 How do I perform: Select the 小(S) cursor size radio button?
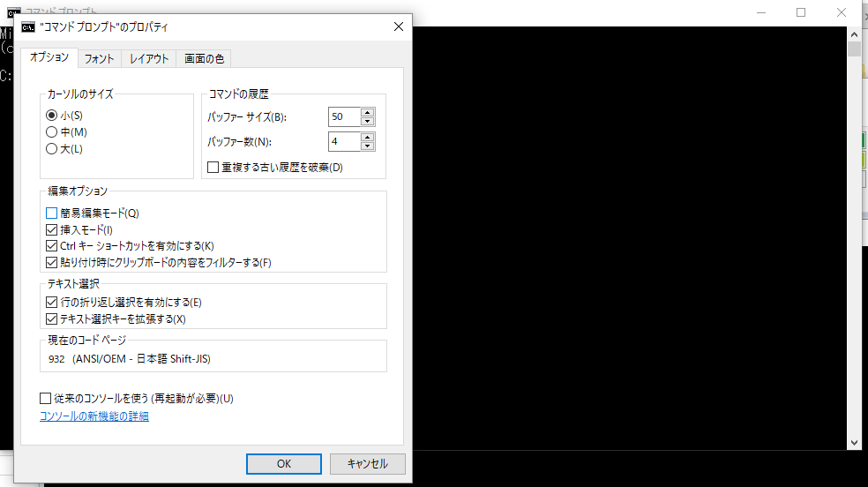[51, 115]
